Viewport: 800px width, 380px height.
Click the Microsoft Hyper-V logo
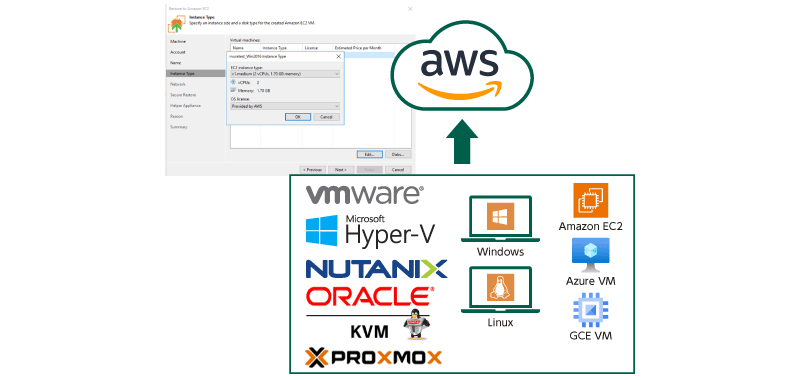coord(370,230)
